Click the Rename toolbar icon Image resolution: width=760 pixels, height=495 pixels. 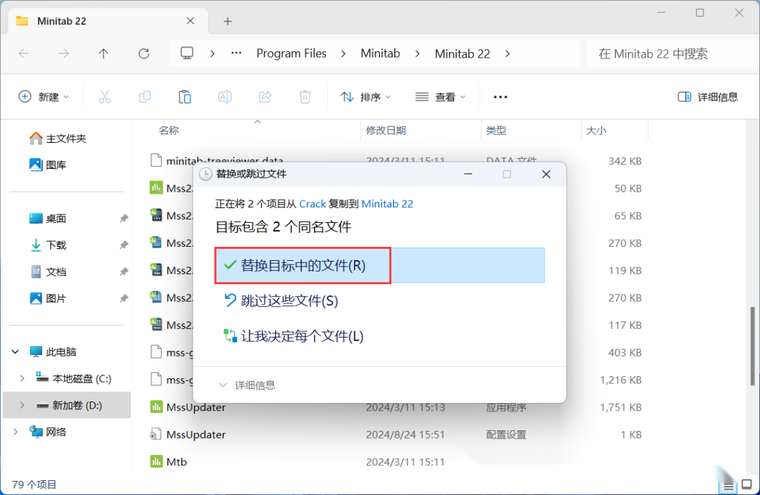pyautogui.click(x=225, y=97)
